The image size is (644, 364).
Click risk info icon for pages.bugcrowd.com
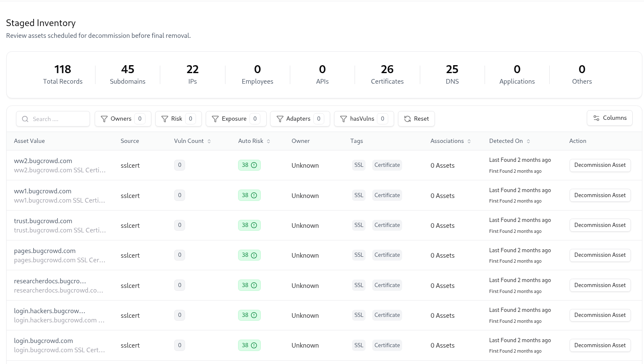pyautogui.click(x=254, y=255)
